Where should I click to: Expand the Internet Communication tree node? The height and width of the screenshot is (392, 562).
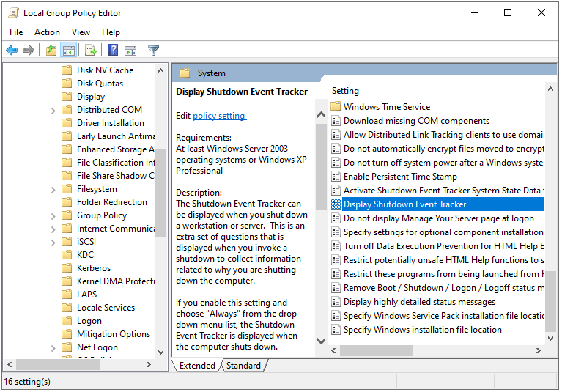[x=53, y=229]
